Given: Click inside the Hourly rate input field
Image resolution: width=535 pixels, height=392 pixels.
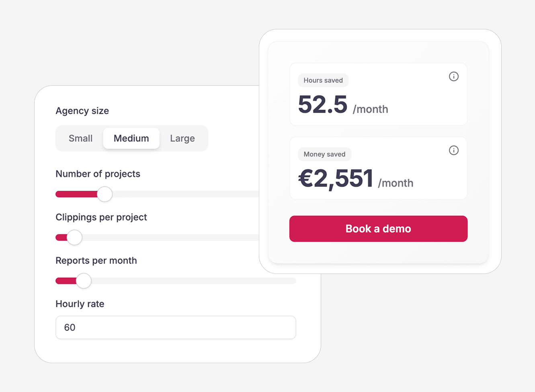Looking at the screenshot, I should (176, 327).
